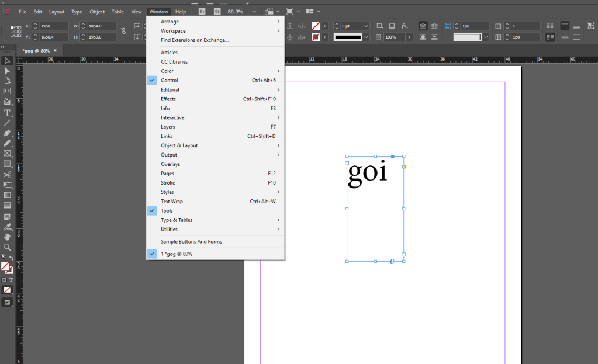Open Adobe Bridge via the Br icon

coord(202,12)
